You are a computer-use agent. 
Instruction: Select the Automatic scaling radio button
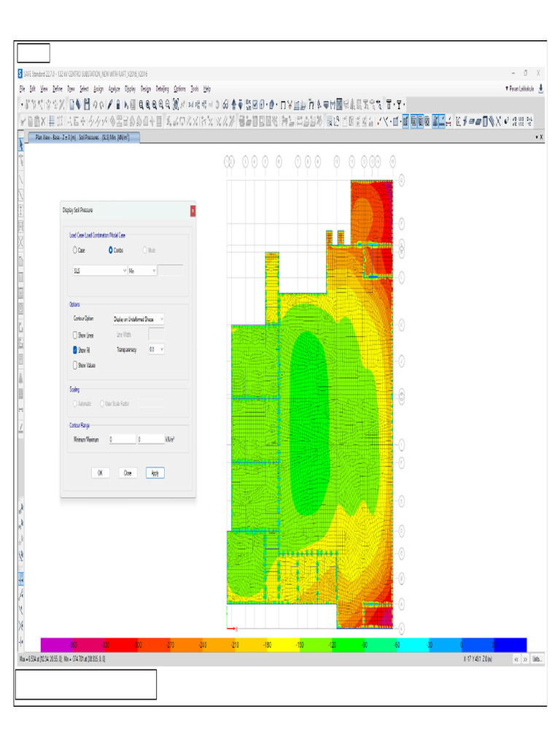point(75,403)
